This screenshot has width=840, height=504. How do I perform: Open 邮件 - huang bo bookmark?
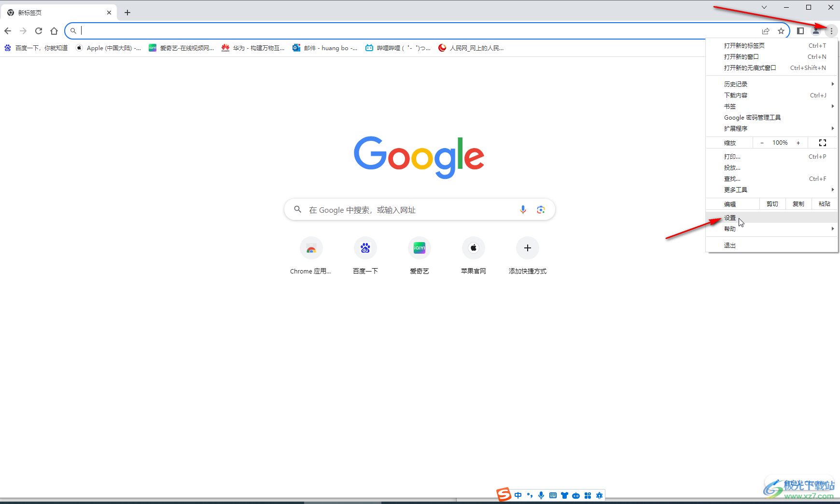pyautogui.click(x=325, y=48)
